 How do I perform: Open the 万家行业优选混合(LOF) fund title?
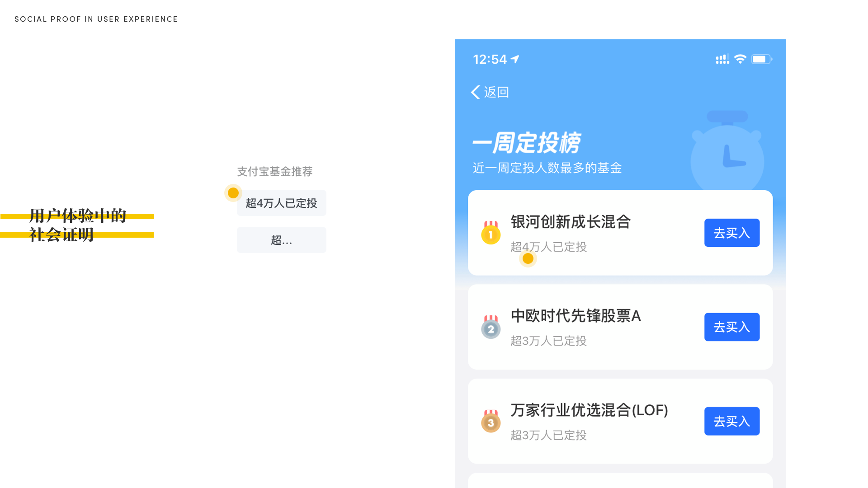tap(589, 410)
